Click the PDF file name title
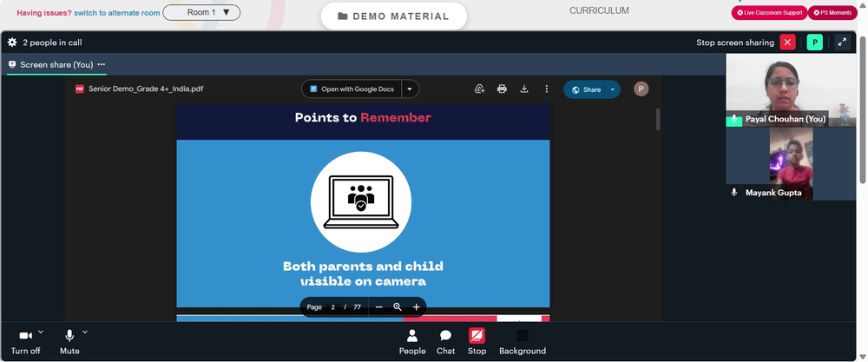Viewport: 868px width, 362px height. pyautogui.click(x=146, y=89)
